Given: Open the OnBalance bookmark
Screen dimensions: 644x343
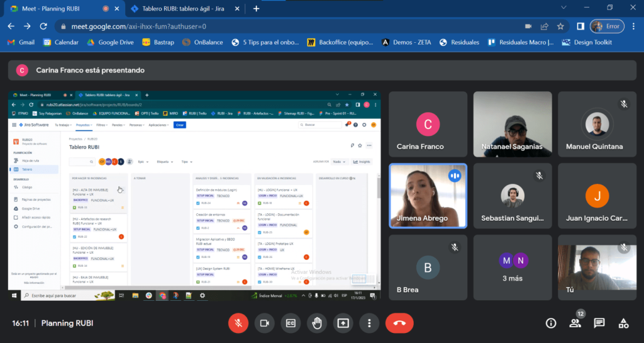Looking at the screenshot, I should coord(203,42).
